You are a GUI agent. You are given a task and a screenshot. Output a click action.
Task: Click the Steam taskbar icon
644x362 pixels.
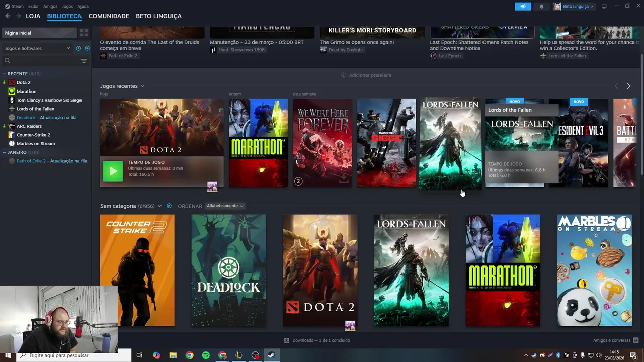coord(271,355)
